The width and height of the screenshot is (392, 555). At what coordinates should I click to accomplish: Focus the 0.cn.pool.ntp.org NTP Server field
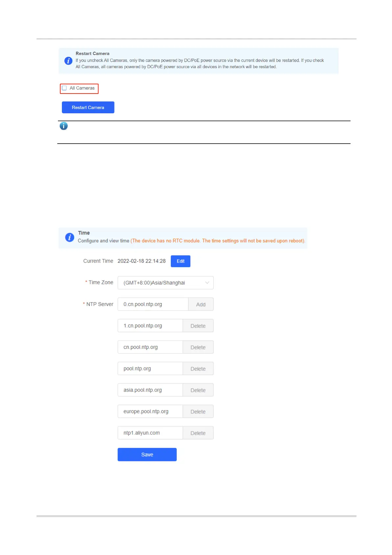pyautogui.click(x=153, y=304)
